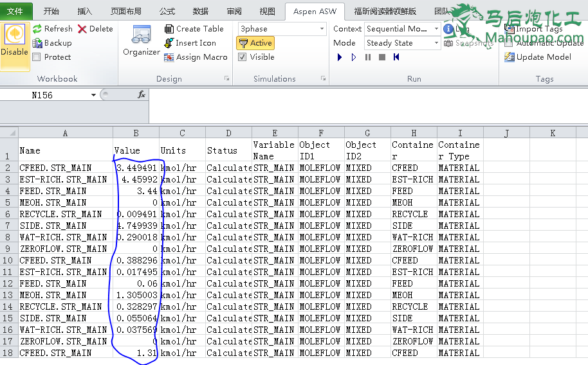The height and width of the screenshot is (365, 588).
Task: Click the Units header cell
Action: tap(182, 150)
